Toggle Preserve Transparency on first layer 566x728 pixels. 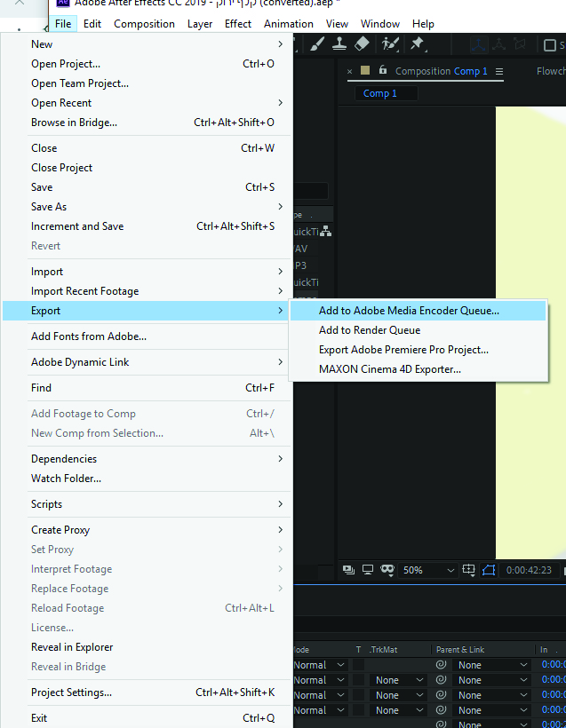[x=358, y=665]
